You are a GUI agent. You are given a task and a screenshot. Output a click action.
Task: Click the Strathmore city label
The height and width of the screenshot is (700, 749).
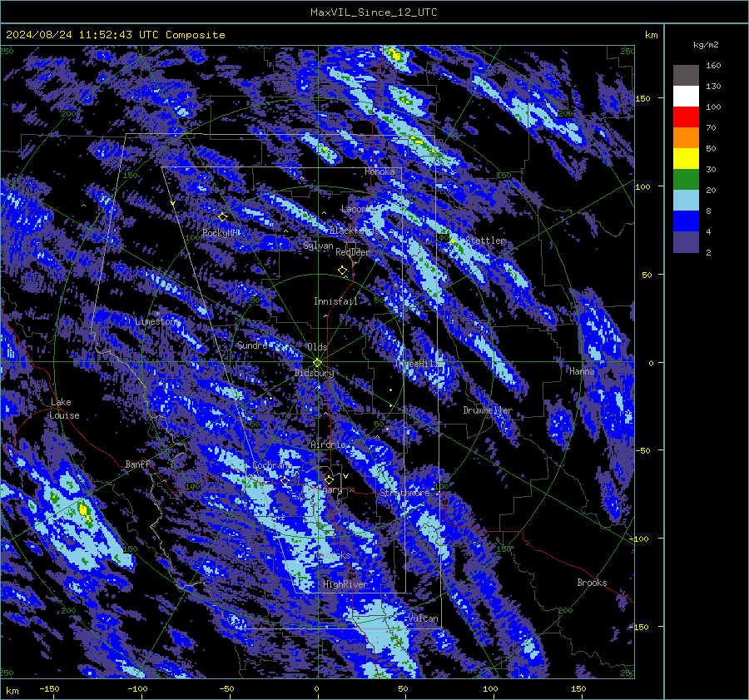[x=404, y=493]
